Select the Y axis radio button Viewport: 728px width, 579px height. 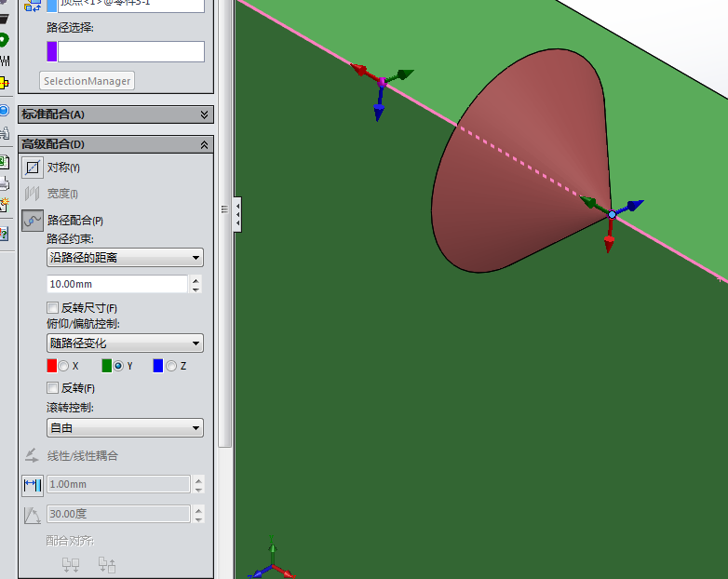[118, 366]
